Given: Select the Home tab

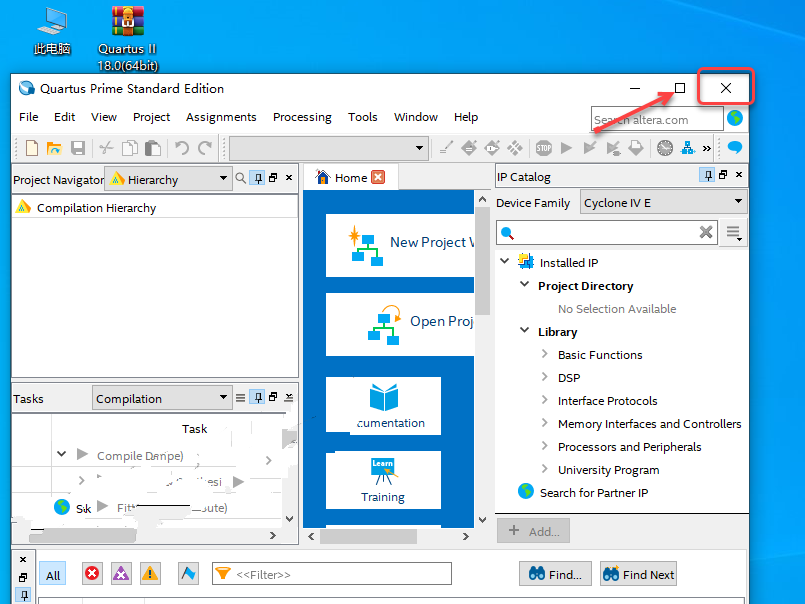Looking at the screenshot, I should [351, 177].
